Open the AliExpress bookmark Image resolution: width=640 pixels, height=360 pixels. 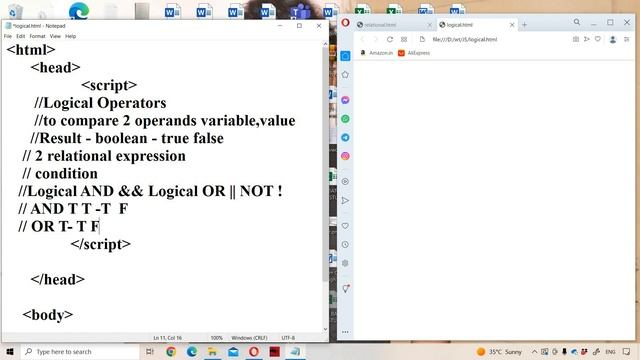pyautogui.click(x=414, y=53)
